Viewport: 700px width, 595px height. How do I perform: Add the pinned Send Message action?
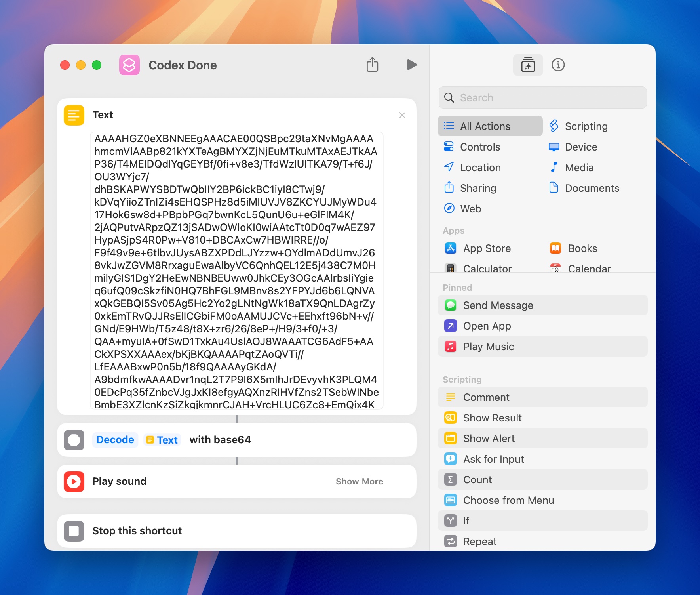[498, 305]
